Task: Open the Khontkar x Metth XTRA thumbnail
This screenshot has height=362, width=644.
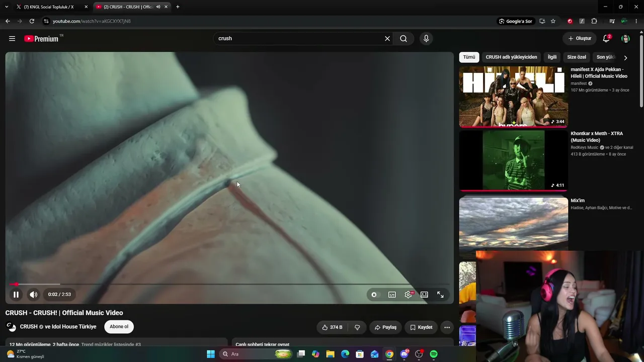Action: tap(513, 160)
